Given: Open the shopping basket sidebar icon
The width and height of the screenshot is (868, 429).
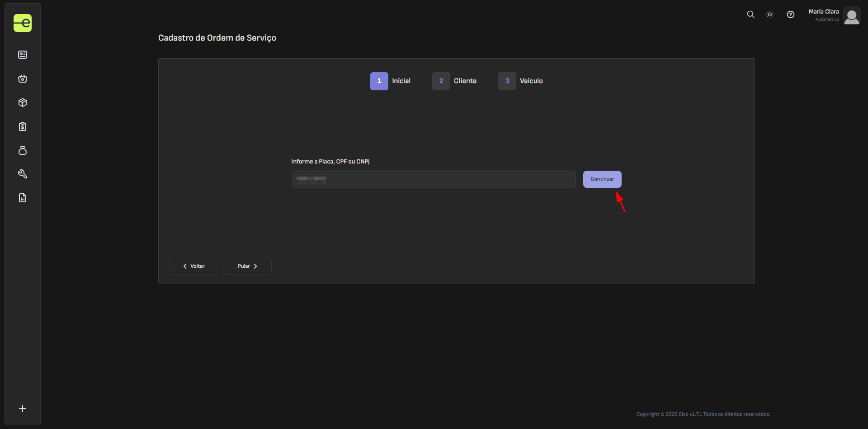Looking at the screenshot, I should point(23,79).
